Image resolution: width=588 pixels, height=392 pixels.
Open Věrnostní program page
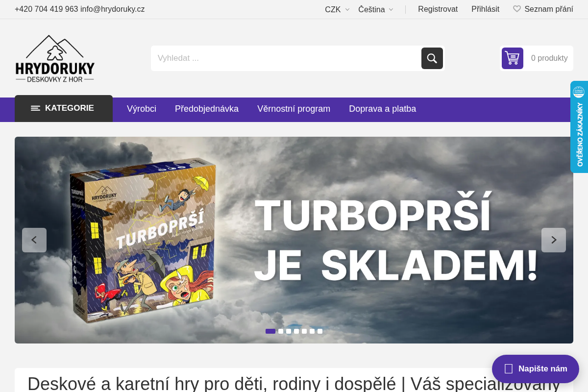click(x=294, y=109)
